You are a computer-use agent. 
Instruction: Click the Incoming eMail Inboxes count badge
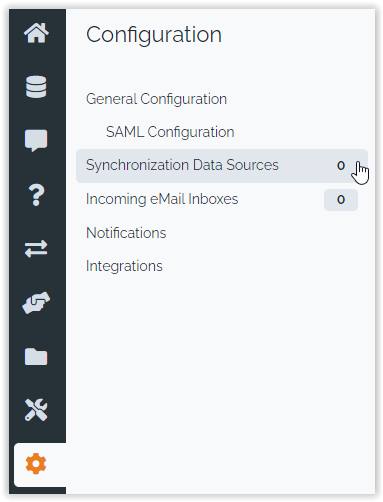[341, 200]
